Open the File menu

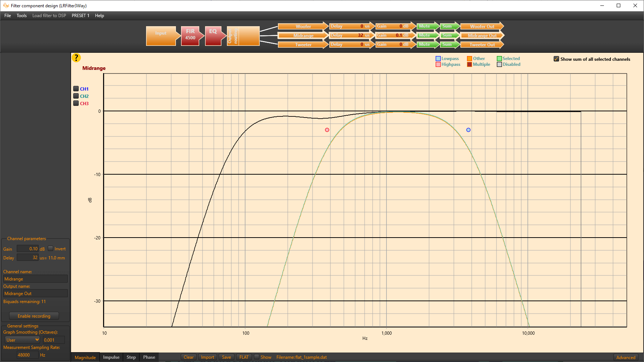(8, 16)
